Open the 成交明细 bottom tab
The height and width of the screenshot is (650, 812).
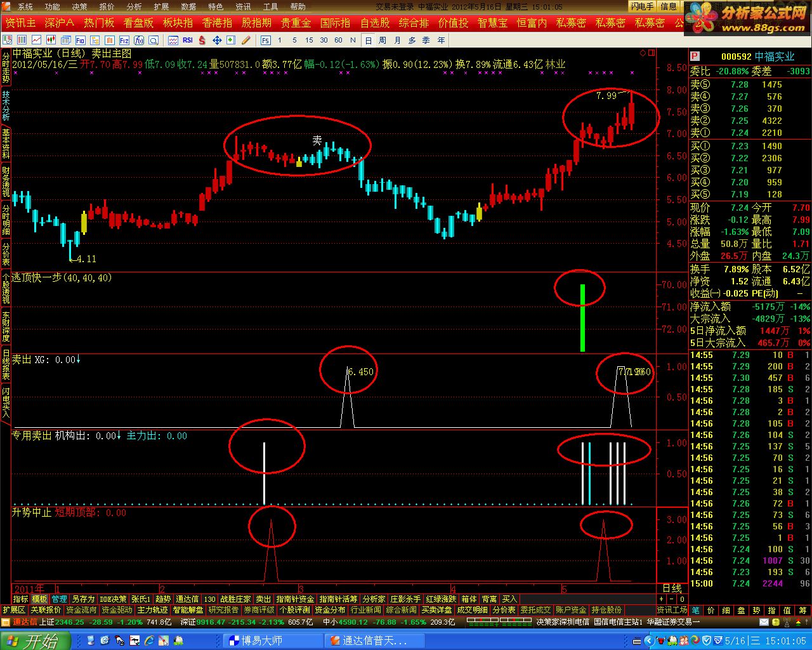472,610
